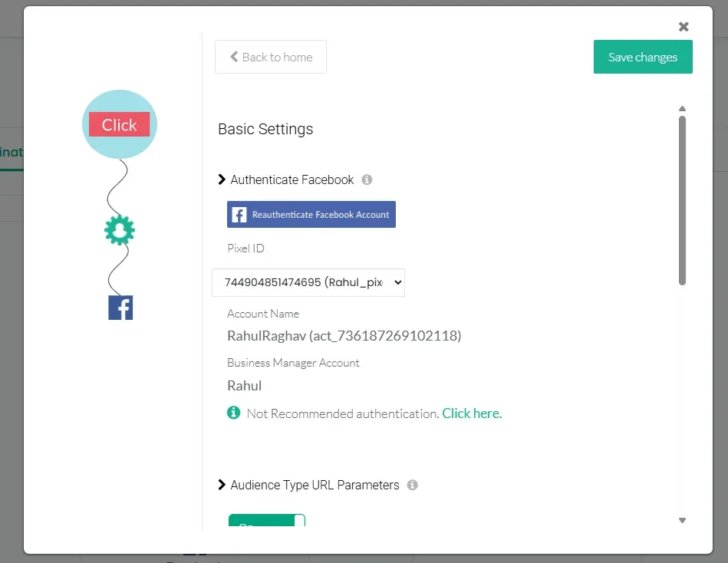The height and width of the screenshot is (563, 728).
Task: Follow the Click here link
Action: coord(472,413)
